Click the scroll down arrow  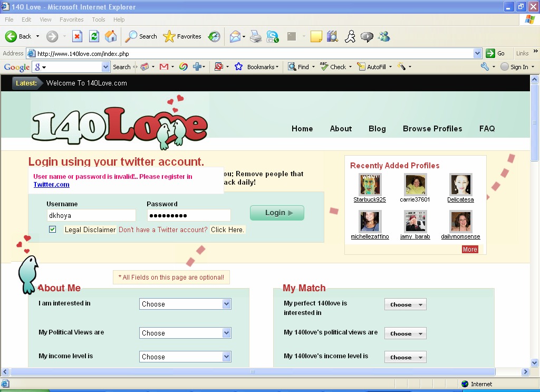coord(535,363)
